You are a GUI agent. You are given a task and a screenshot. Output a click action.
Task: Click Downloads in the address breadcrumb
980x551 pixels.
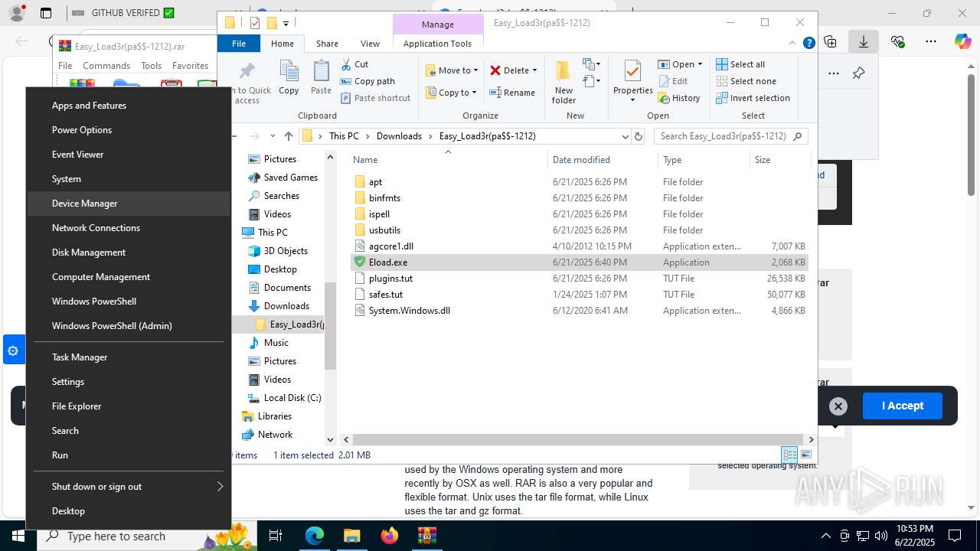pos(399,136)
